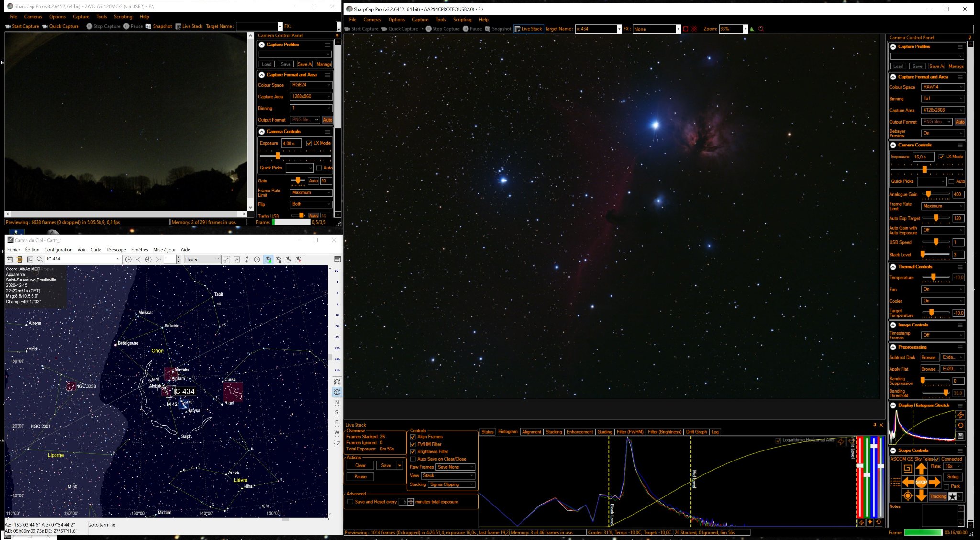Click the magnifier search icon in Cartes du Ciel

click(40, 259)
